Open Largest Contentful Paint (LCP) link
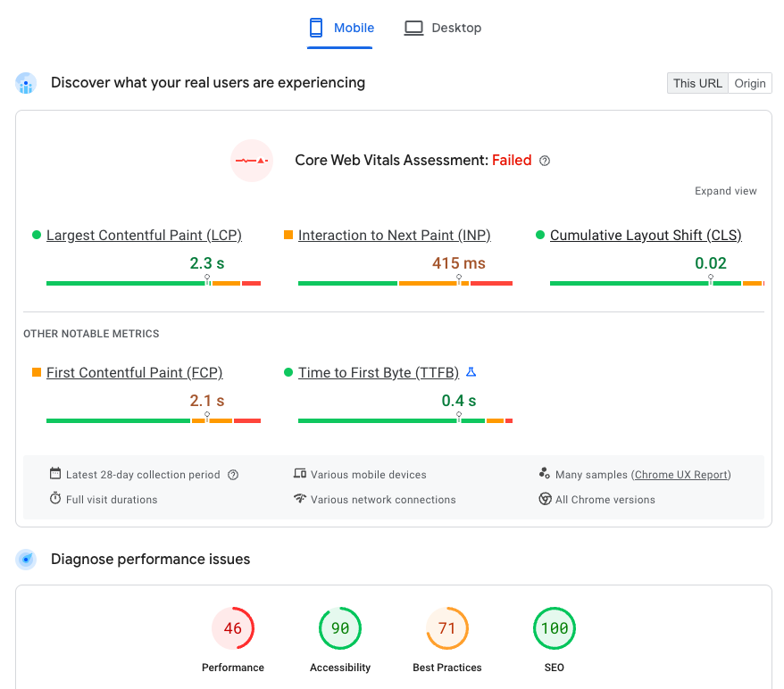The width and height of the screenshot is (784, 689). coord(144,235)
